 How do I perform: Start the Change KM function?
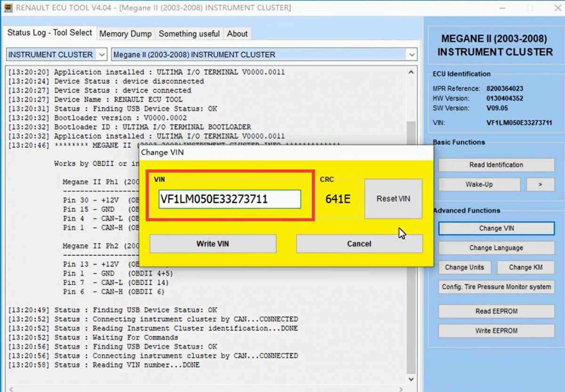[525, 267]
